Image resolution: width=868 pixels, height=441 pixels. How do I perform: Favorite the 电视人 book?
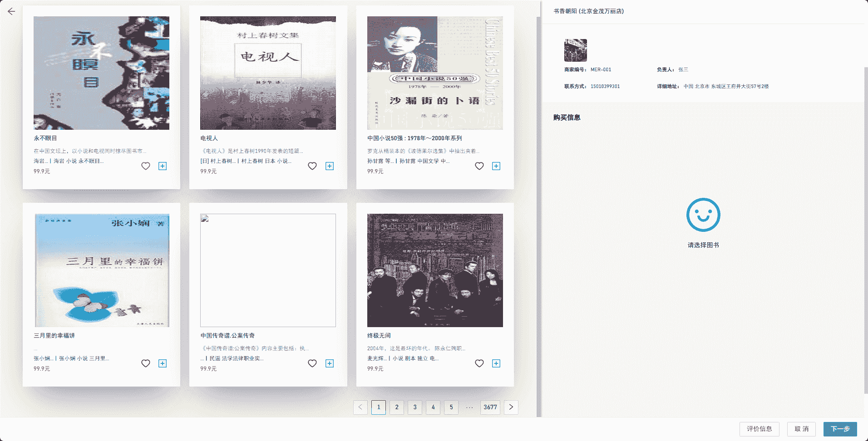coord(312,166)
